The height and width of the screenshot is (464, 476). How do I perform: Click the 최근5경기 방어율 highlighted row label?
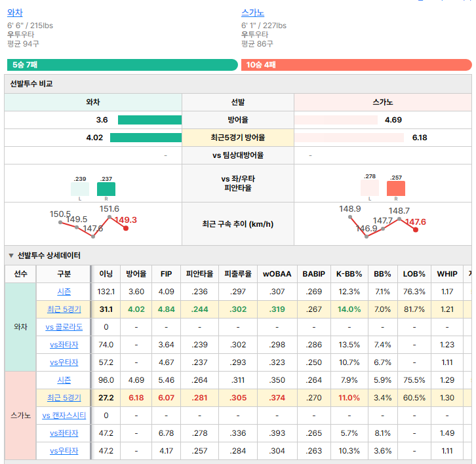[x=238, y=138]
